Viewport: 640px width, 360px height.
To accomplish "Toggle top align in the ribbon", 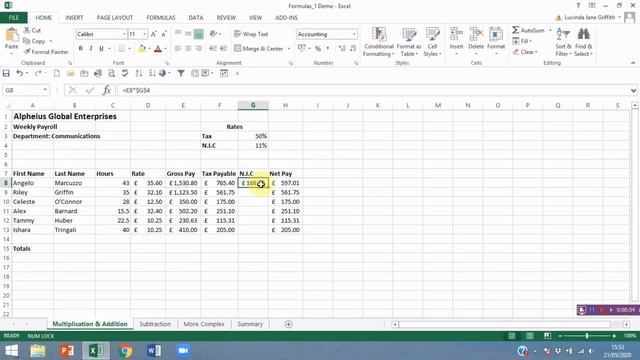I will [x=178, y=34].
